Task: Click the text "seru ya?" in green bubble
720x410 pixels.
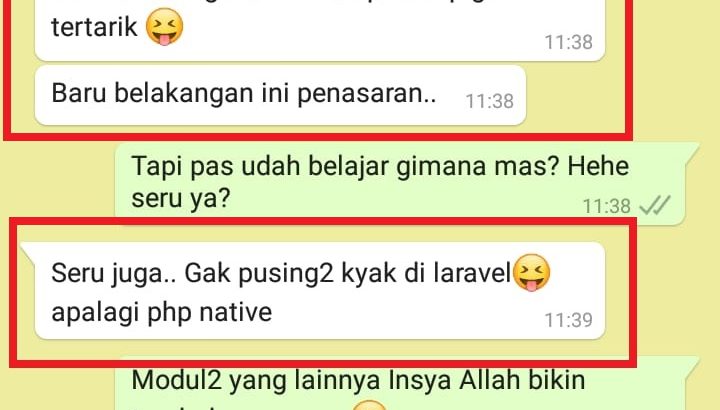Action: [180, 198]
